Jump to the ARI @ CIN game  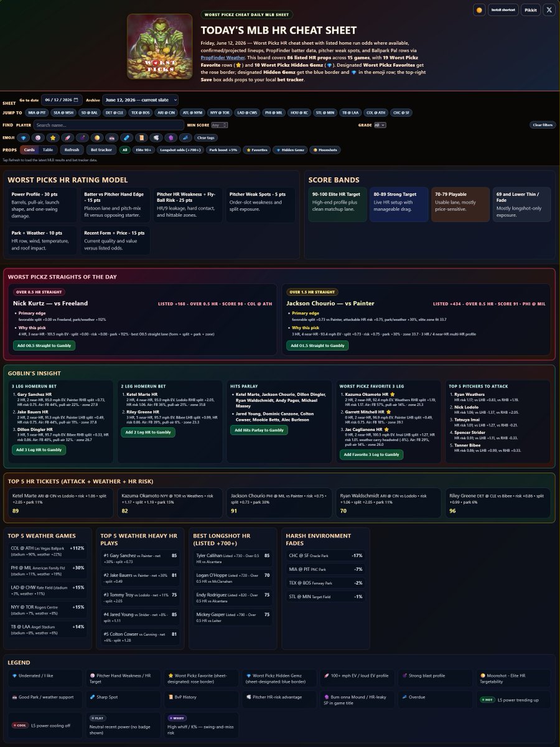pyautogui.click(x=166, y=113)
